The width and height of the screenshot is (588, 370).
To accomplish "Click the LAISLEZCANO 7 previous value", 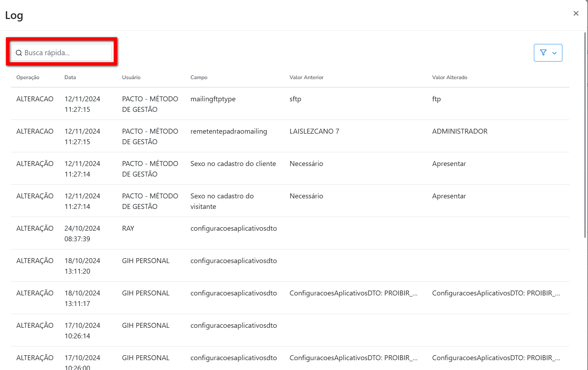I will [314, 132].
